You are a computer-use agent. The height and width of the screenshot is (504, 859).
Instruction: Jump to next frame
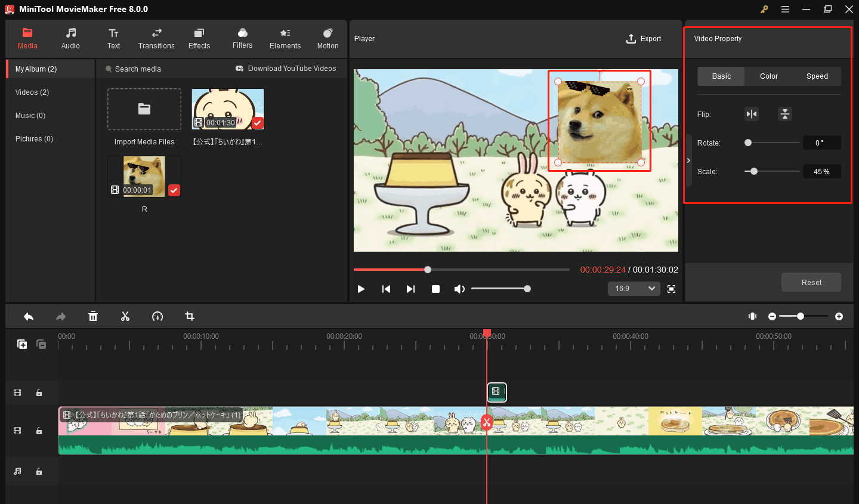pyautogui.click(x=410, y=289)
